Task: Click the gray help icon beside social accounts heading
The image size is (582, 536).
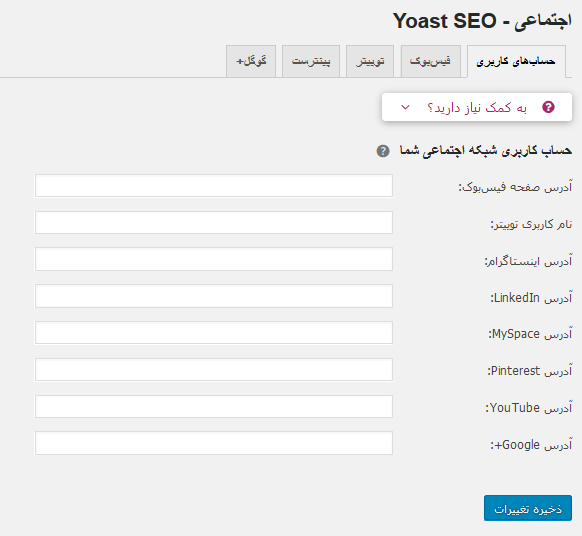Action: tap(383, 151)
